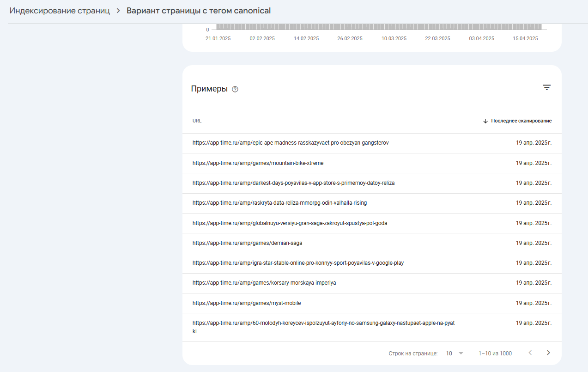The height and width of the screenshot is (372, 588).
Task: Open rows per page dropdown
Action: (455, 354)
